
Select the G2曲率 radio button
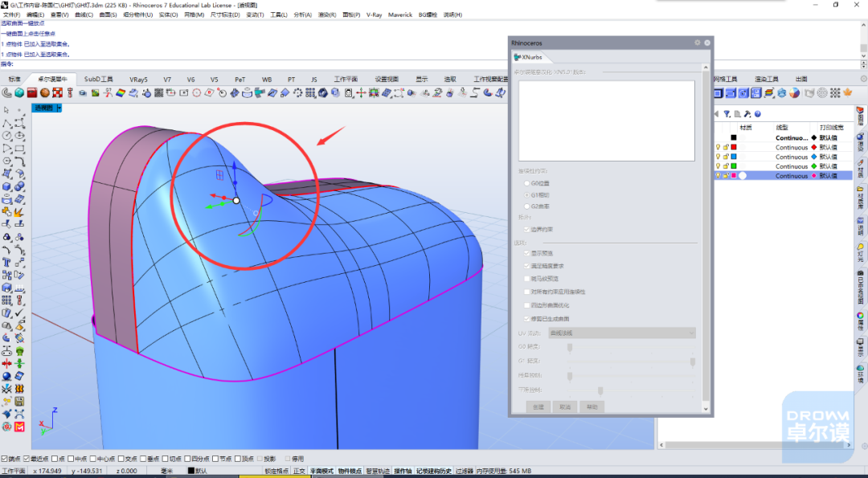(x=527, y=206)
